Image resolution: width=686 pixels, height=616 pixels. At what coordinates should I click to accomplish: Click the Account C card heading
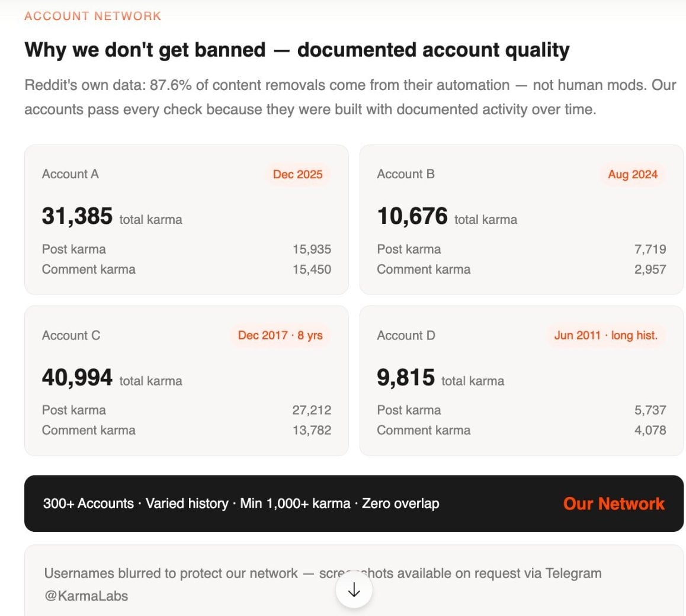point(71,335)
